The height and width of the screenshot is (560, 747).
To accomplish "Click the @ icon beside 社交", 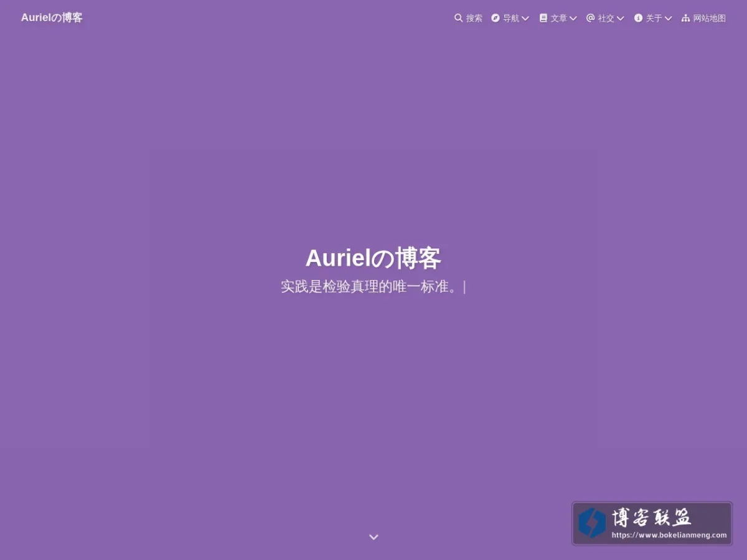I will tap(591, 18).
